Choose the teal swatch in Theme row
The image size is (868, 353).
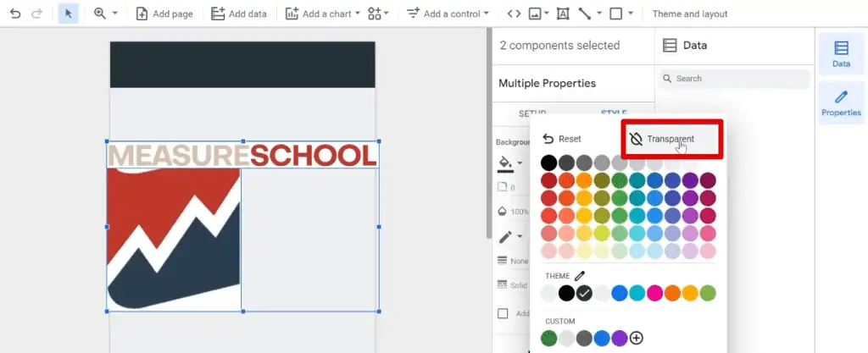click(637, 294)
